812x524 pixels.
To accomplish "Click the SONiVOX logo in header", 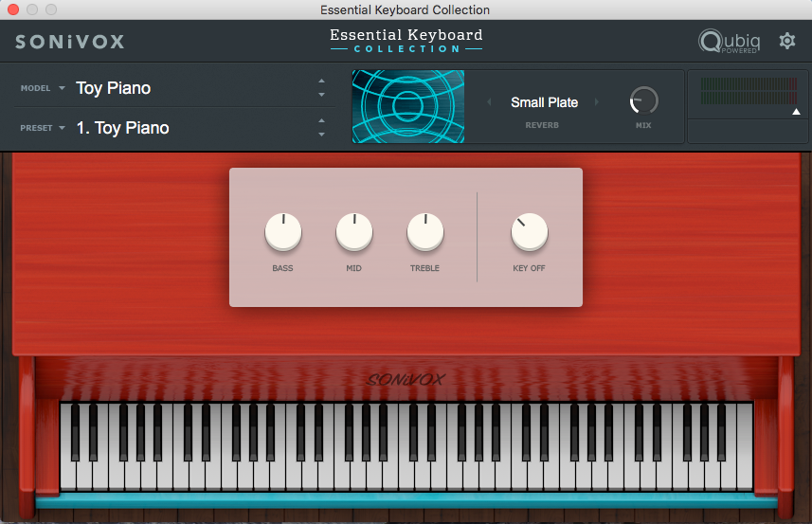I will [69, 42].
